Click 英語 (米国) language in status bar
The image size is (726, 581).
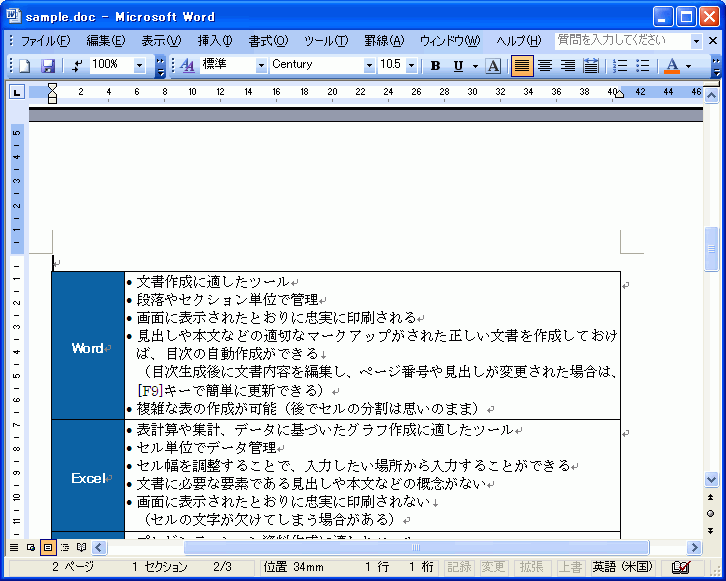[x=622, y=567]
